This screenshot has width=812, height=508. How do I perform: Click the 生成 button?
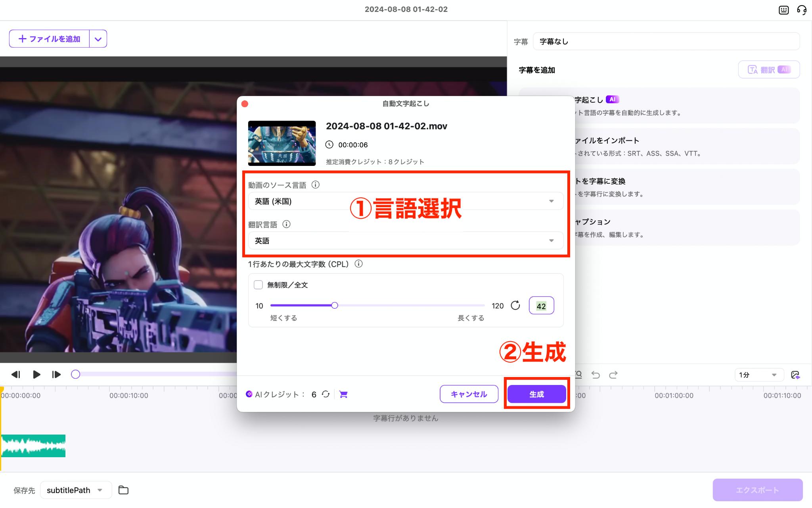[x=536, y=394]
